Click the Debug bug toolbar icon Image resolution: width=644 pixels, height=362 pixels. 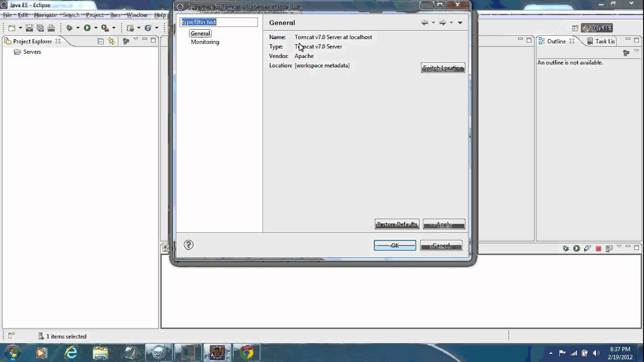click(69, 28)
